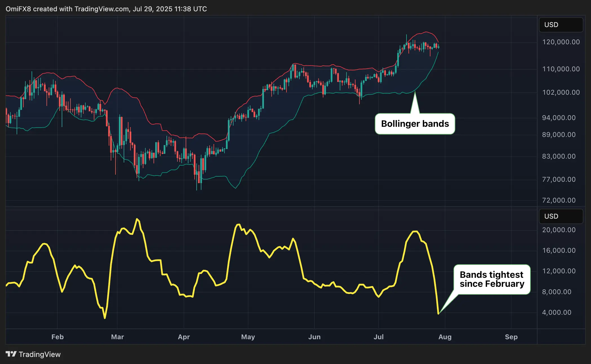591x364 pixels.
Task: Click the lower USD currency label
Action: coord(561,216)
